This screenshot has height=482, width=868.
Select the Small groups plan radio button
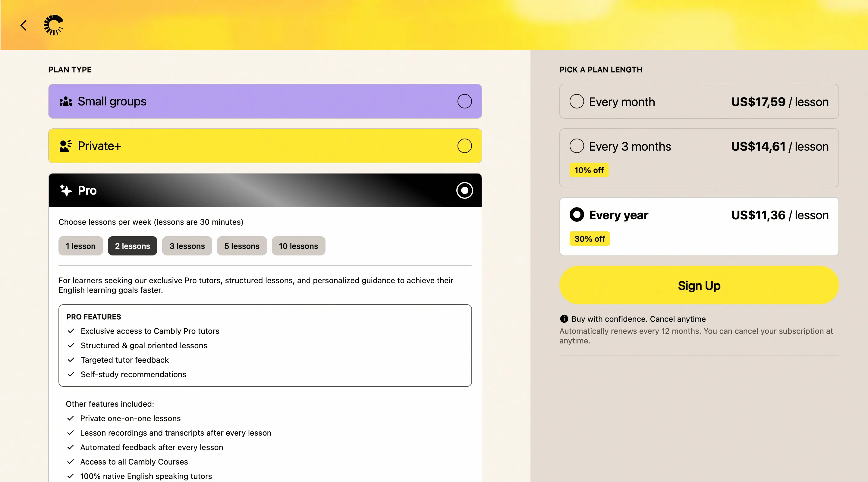[x=464, y=101]
